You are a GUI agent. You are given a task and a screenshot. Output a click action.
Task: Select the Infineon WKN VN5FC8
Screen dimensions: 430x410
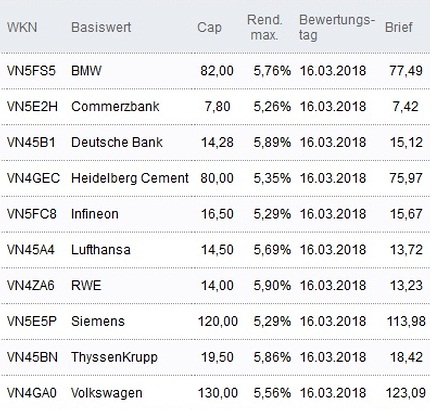coord(32,214)
